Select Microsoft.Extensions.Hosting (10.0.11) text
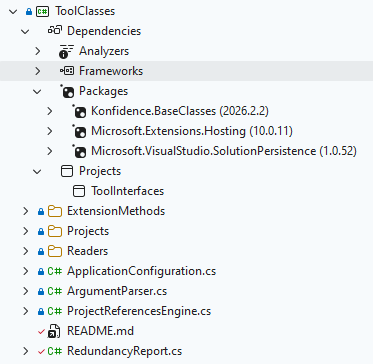This screenshot has width=373, height=364. pos(192,131)
